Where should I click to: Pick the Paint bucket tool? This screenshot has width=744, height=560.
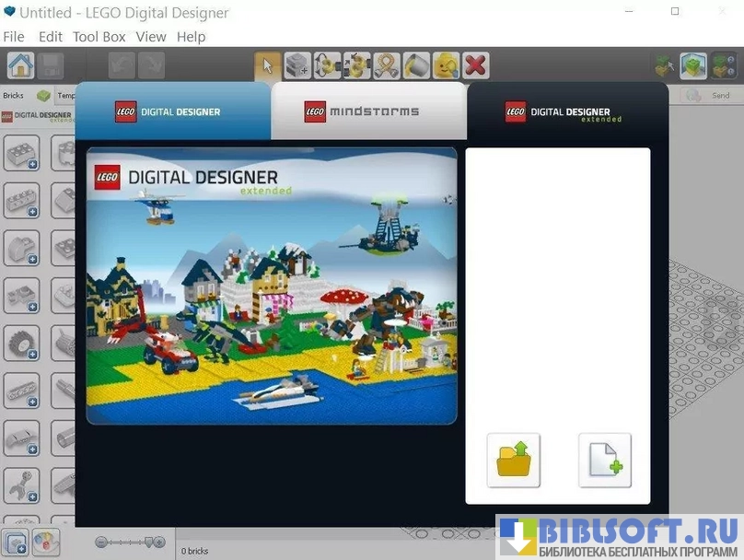point(416,65)
